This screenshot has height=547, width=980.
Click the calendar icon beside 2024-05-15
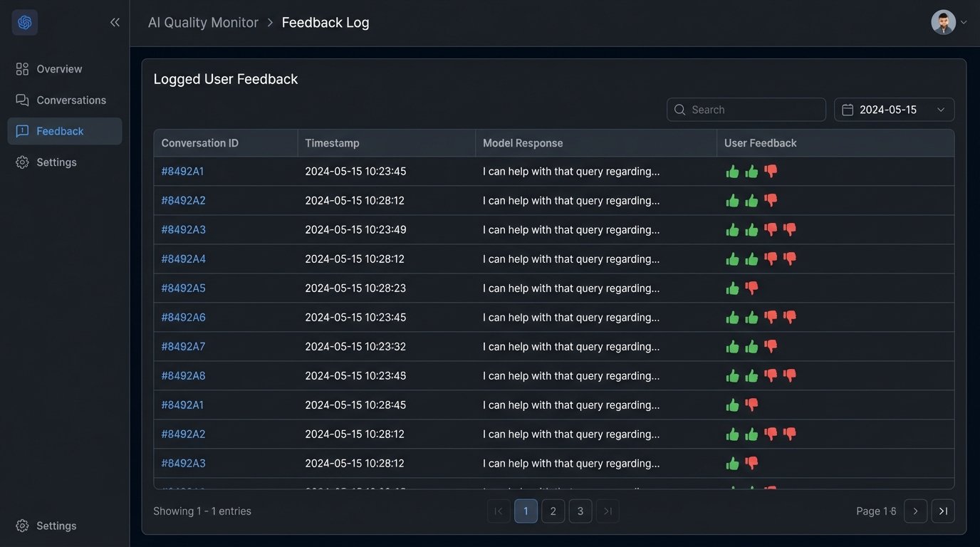click(x=848, y=110)
